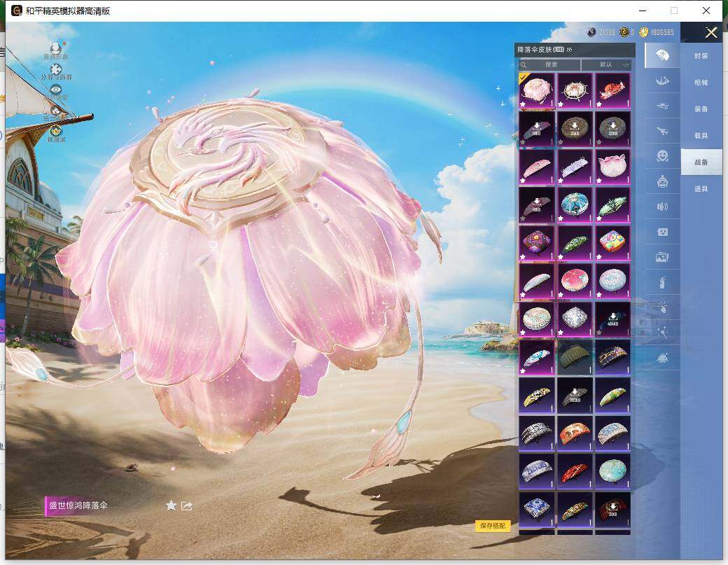The height and width of the screenshot is (565, 728).
Task: Open the grenade burst effect category icon
Action: tap(662, 307)
